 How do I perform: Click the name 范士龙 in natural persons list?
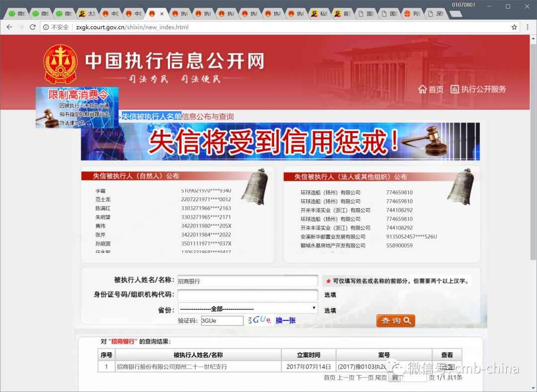pyautogui.click(x=103, y=199)
